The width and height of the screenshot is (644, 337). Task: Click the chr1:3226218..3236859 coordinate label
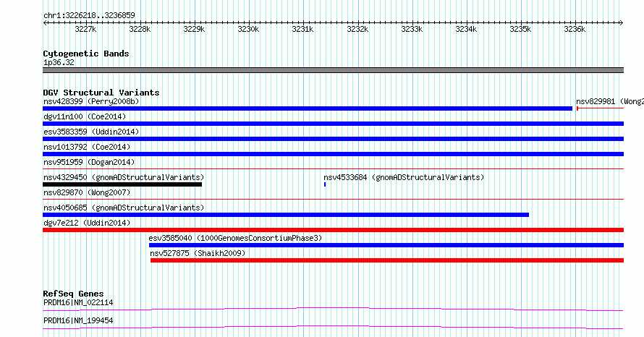click(89, 15)
